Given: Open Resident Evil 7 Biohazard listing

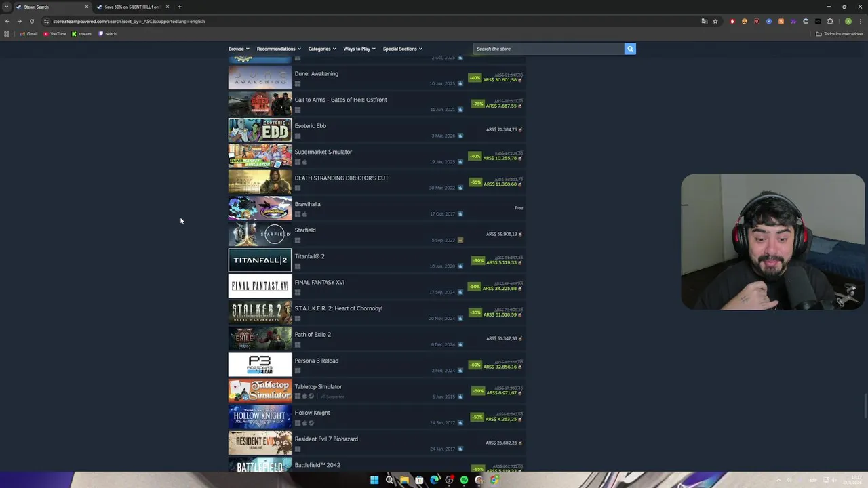Looking at the screenshot, I should [x=376, y=443].
